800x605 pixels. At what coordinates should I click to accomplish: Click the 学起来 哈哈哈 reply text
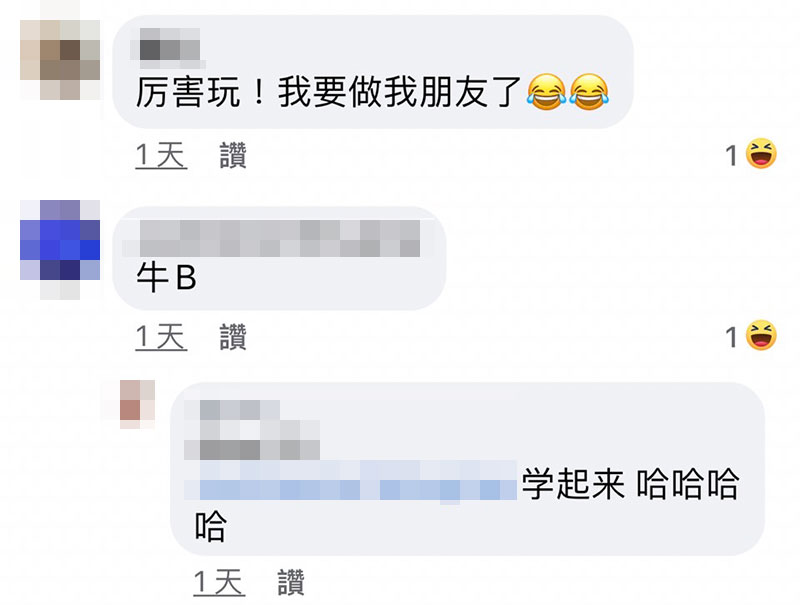630,484
